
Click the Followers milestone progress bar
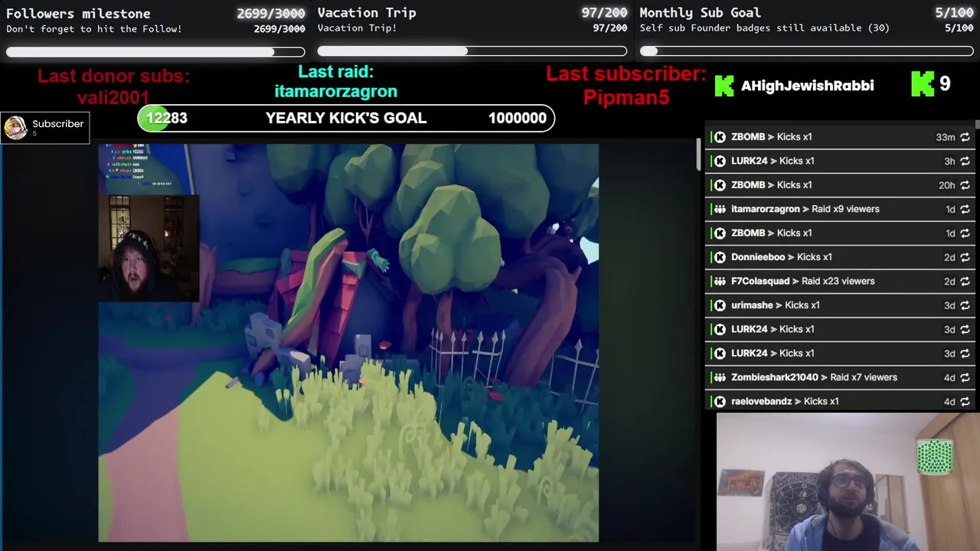click(155, 52)
